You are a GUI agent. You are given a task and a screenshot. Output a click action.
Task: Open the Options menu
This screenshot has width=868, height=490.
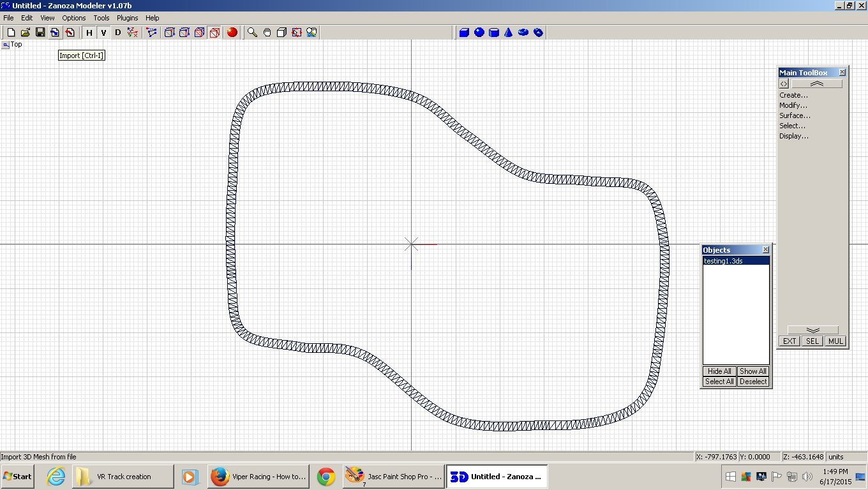tap(74, 18)
